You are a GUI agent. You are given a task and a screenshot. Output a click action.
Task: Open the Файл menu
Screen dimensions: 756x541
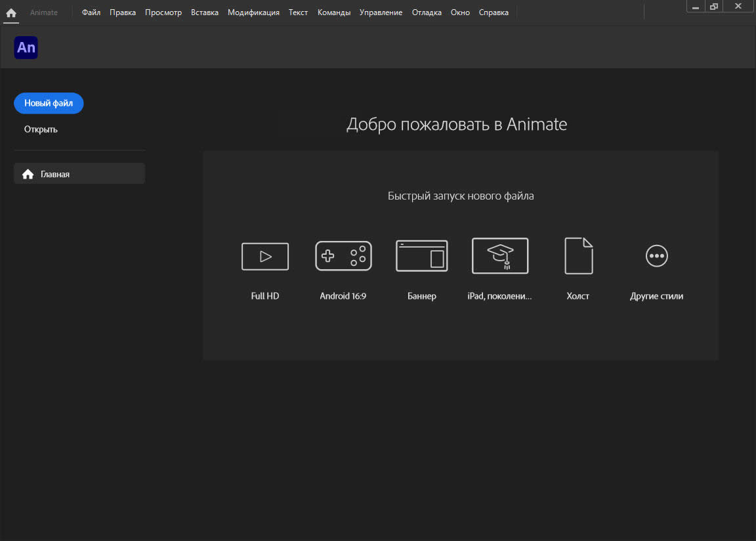91,12
